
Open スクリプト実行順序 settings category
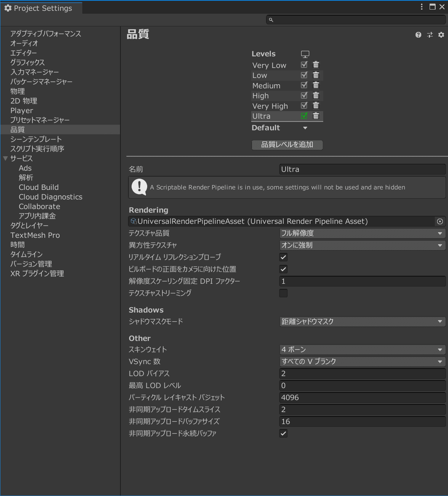tap(37, 149)
